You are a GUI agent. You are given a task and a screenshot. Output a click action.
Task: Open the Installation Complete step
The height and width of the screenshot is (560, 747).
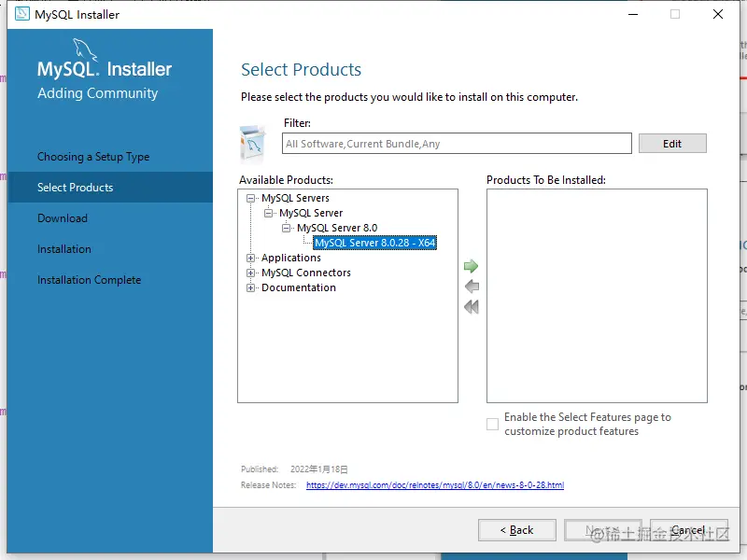(89, 280)
